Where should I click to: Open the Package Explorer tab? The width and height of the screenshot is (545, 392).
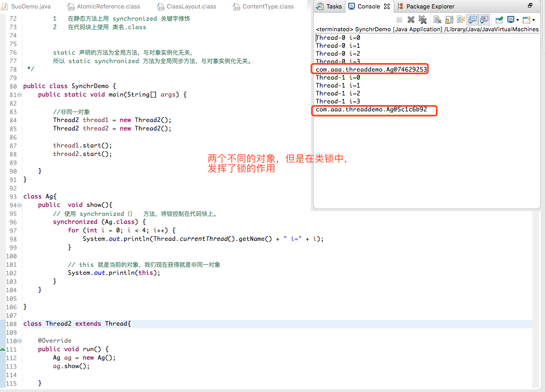tap(426, 6)
